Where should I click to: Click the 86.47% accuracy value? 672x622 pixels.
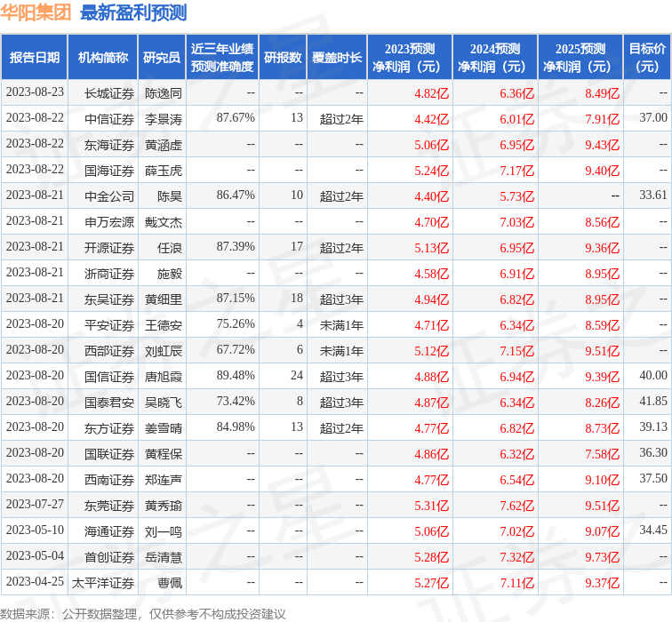pos(236,195)
